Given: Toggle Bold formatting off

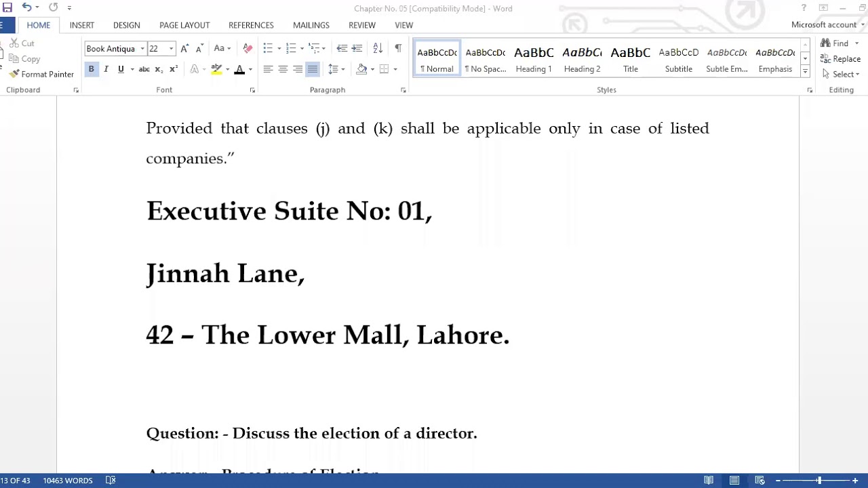Looking at the screenshot, I should [91, 69].
